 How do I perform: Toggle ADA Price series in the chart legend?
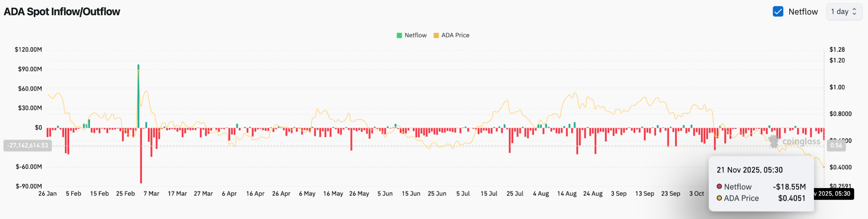point(455,35)
